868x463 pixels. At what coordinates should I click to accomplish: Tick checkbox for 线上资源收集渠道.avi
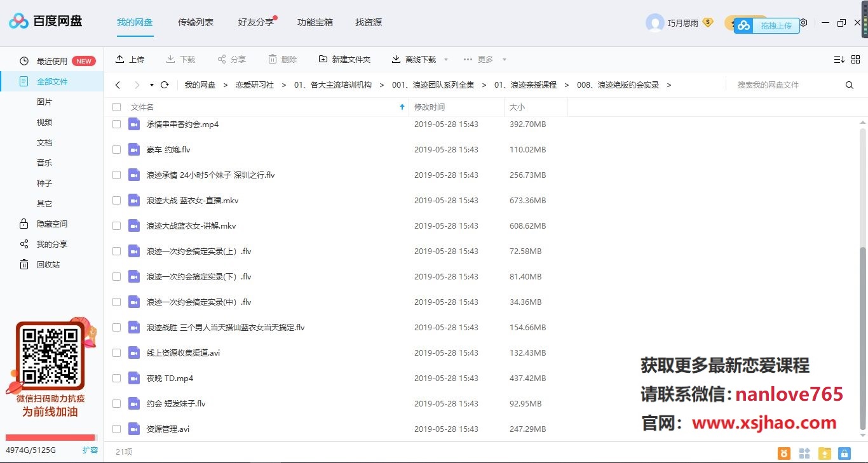point(116,353)
